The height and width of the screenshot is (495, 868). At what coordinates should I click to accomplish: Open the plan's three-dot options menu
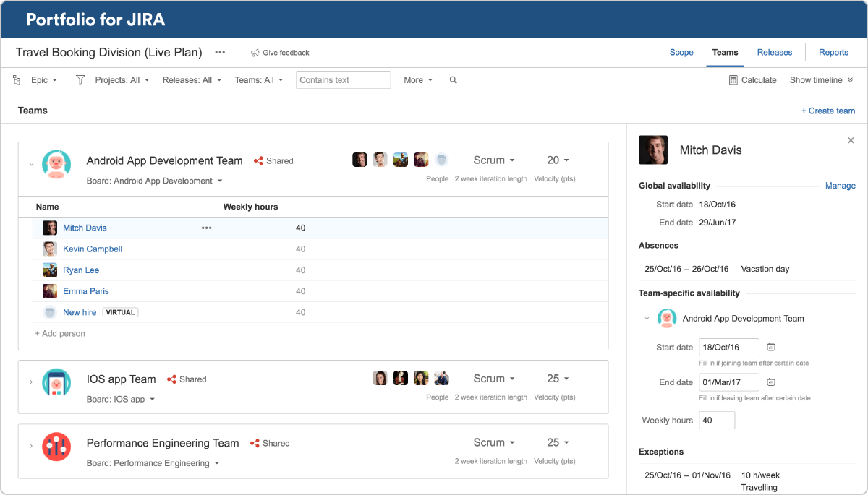[220, 53]
